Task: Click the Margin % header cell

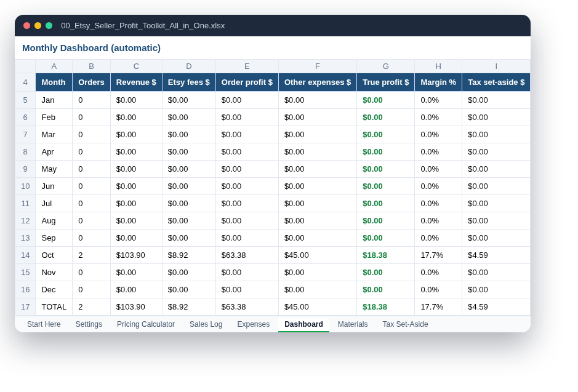Action: click(438, 82)
